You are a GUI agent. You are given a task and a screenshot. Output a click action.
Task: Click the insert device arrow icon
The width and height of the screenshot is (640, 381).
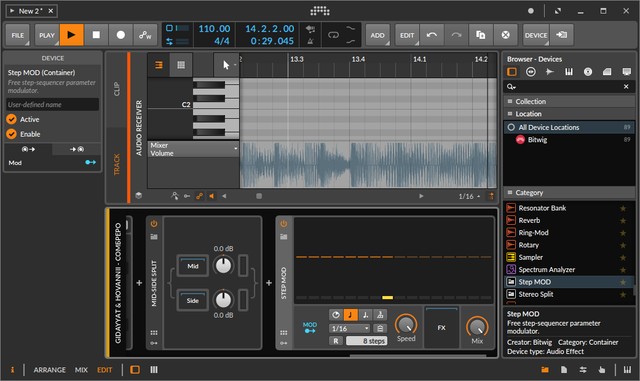click(x=562, y=35)
